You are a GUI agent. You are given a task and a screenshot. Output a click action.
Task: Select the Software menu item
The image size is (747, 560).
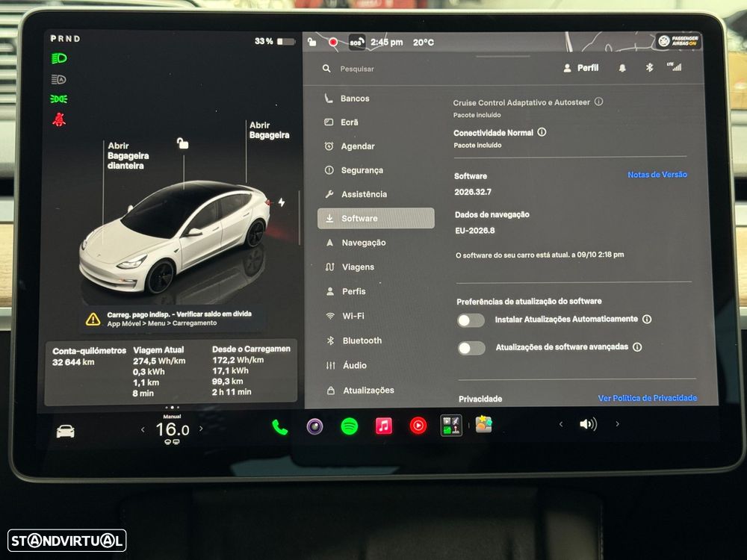pos(376,218)
